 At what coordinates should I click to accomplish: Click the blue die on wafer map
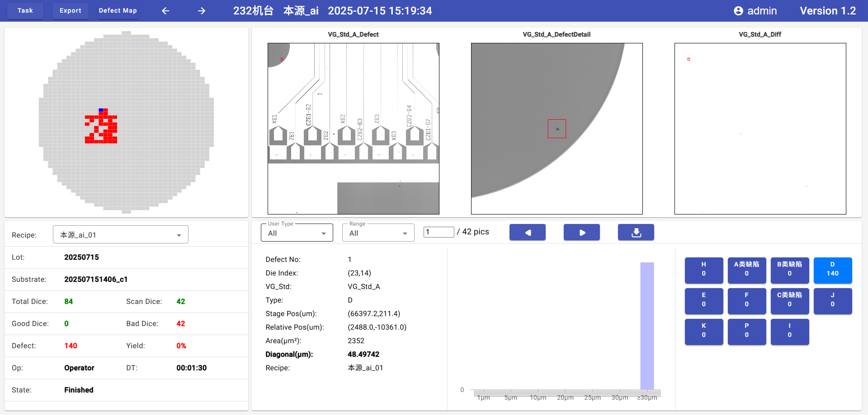101,110
